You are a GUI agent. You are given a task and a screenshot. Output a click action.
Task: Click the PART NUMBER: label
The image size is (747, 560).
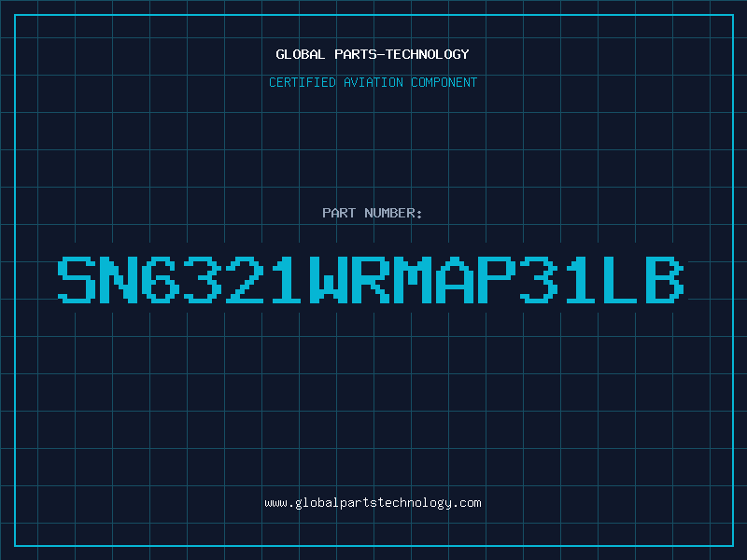tap(373, 213)
